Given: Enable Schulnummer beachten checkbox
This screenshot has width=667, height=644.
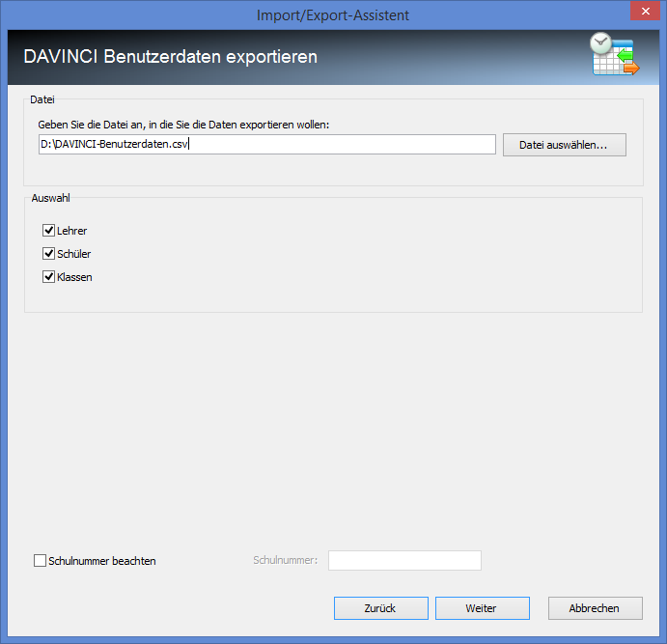Looking at the screenshot, I should [x=40, y=561].
